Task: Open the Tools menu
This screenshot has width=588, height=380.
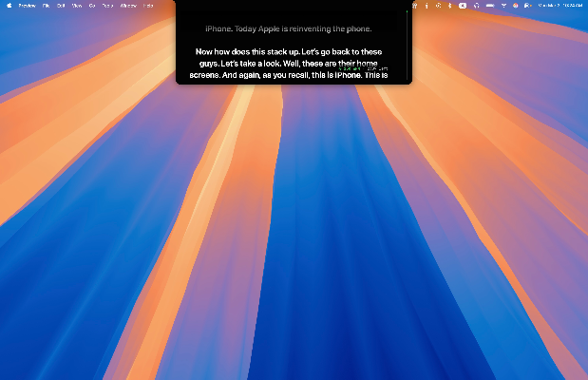Action: coord(106,5)
